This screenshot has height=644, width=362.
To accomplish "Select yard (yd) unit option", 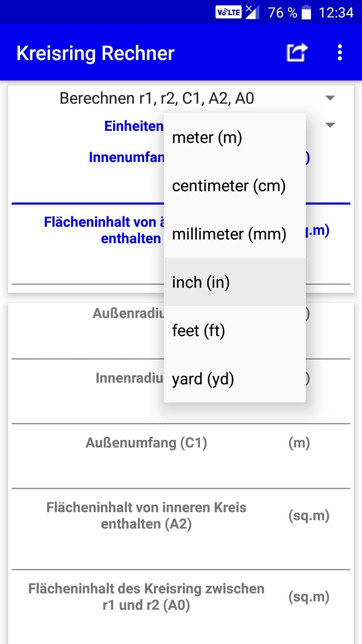I will (235, 379).
